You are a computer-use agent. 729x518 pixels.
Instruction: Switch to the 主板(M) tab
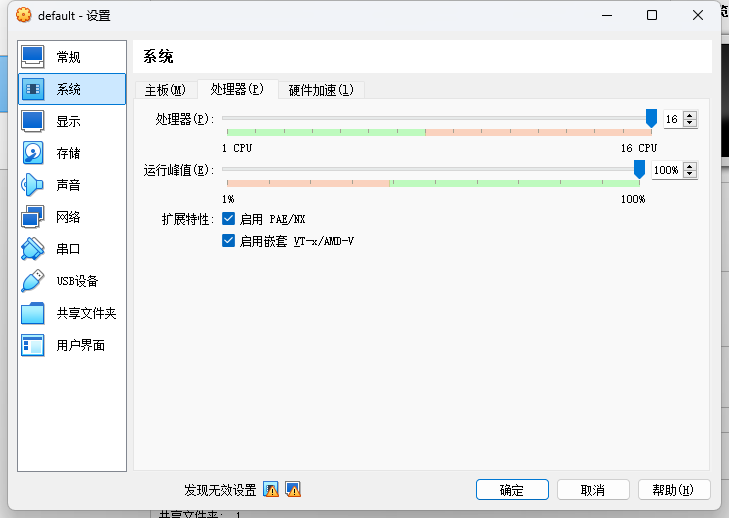tap(165, 90)
